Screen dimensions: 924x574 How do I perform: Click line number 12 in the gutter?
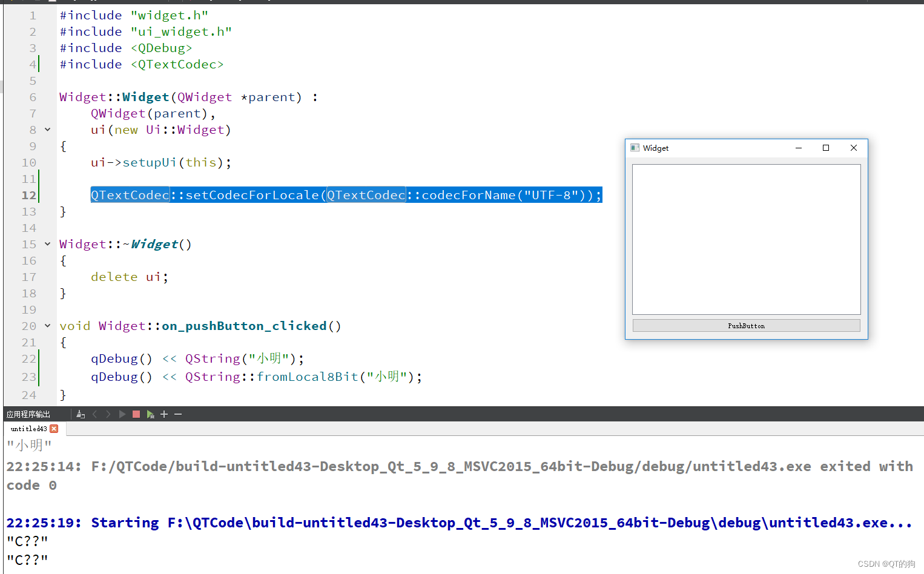[28, 195]
